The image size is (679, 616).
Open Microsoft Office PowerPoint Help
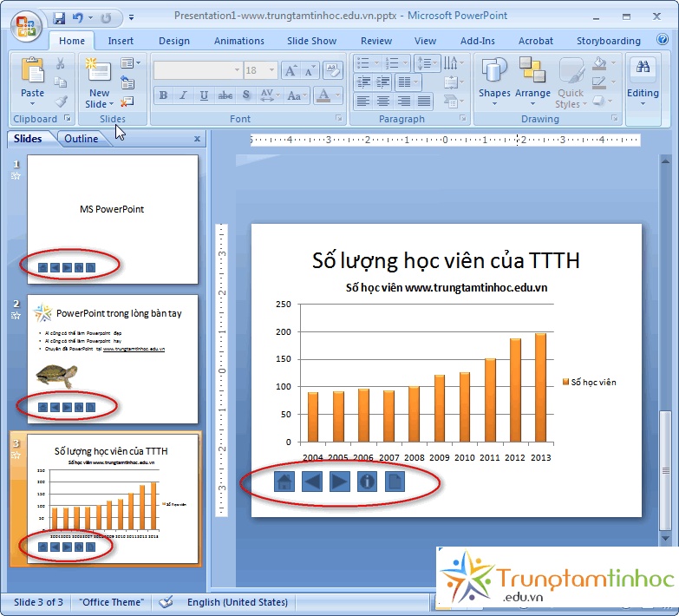point(663,39)
